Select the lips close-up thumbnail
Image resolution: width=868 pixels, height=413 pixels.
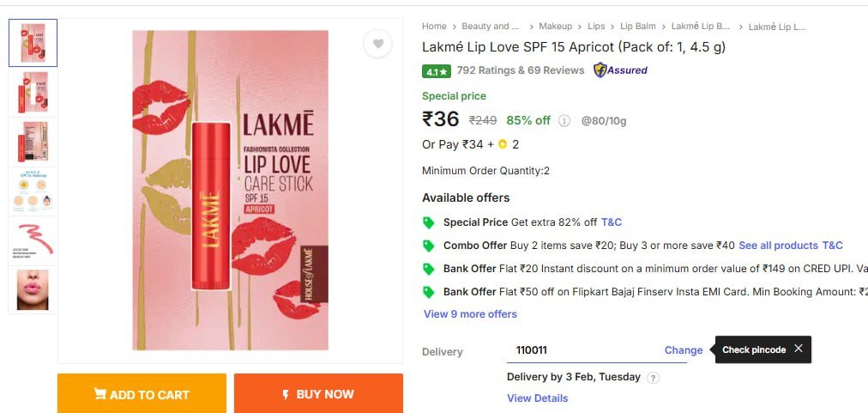pyautogui.click(x=33, y=290)
